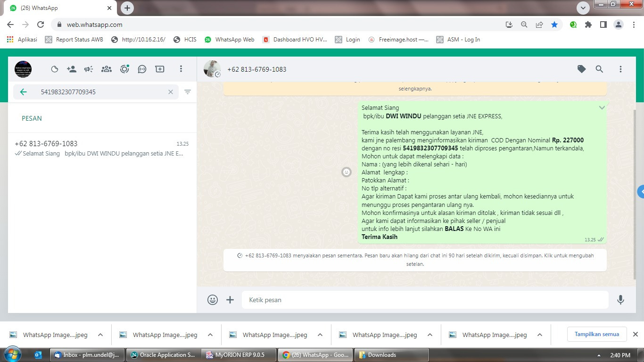Record a voice message with microphone

click(x=621, y=300)
